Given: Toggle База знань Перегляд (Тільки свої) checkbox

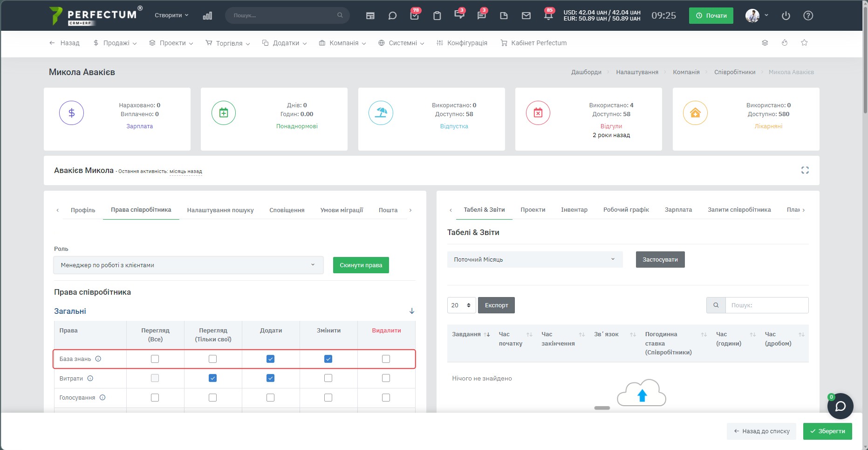Looking at the screenshot, I should [x=212, y=359].
